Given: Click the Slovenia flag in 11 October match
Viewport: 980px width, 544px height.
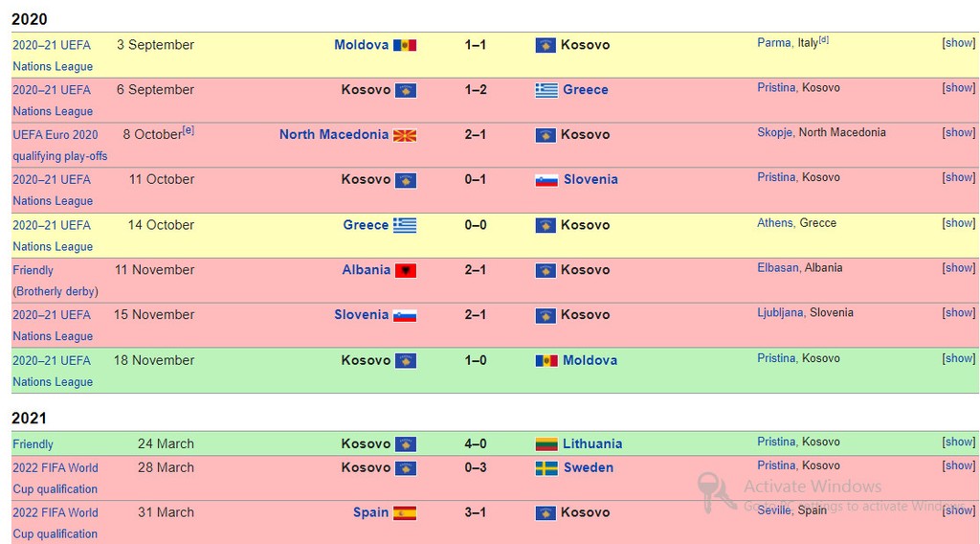Looking at the screenshot, I should [546, 180].
